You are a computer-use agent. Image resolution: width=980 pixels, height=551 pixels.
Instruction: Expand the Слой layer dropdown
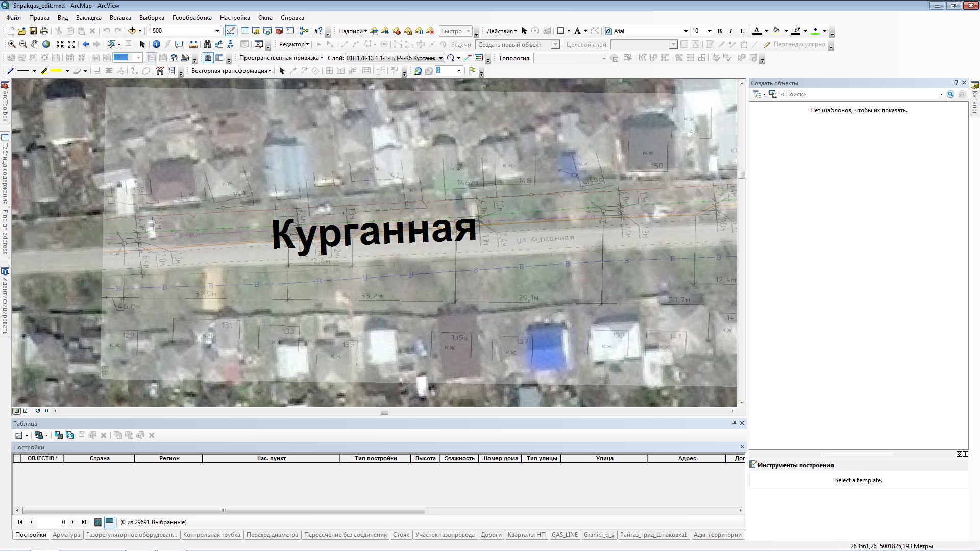click(x=440, y=58)
